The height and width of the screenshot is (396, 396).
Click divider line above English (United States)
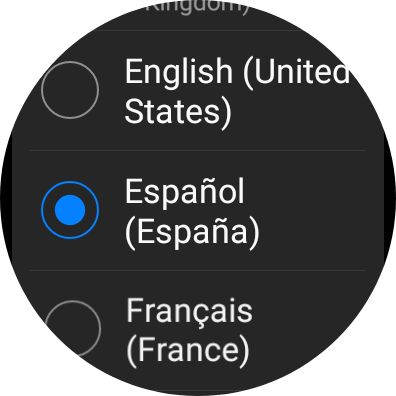[198, 30]
